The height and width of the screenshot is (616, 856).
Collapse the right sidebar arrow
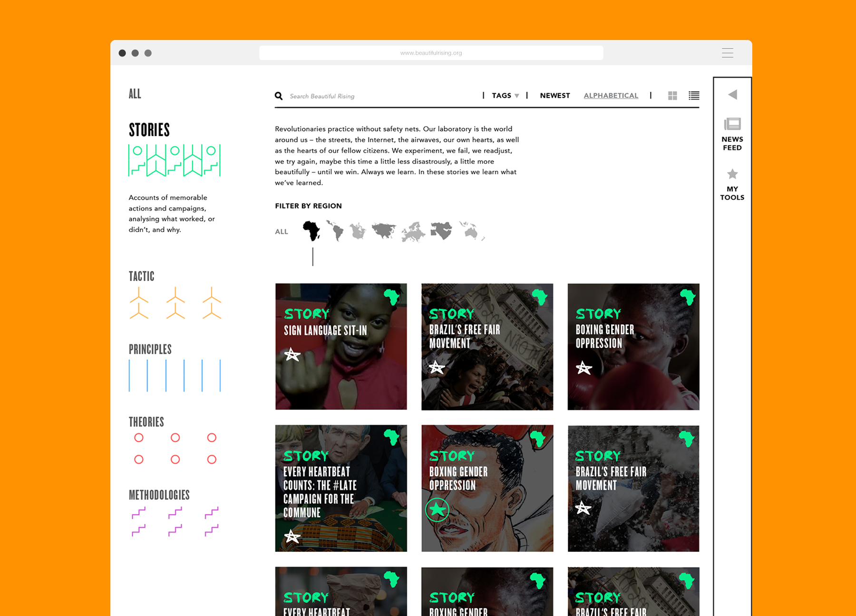click(732, 95)
